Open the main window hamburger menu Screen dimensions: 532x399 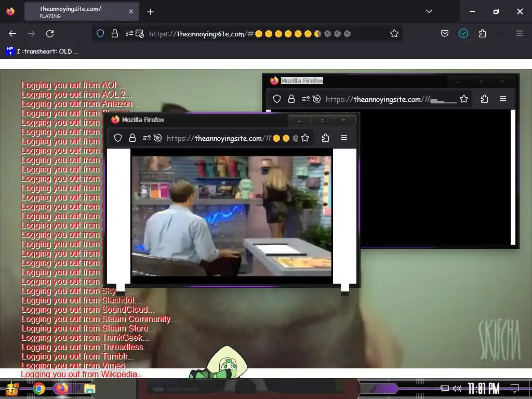point(519,33)
